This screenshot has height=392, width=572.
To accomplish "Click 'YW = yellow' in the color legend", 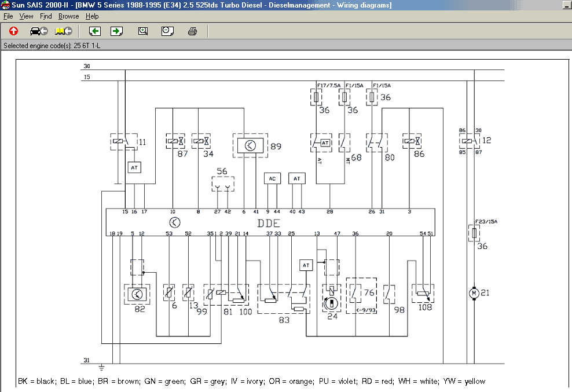I will pyautogui.click(x=464, y=382).
